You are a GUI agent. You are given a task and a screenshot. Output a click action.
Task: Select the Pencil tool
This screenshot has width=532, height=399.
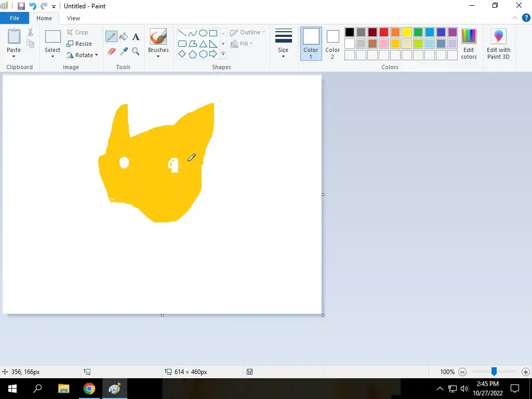coord(111,37)
